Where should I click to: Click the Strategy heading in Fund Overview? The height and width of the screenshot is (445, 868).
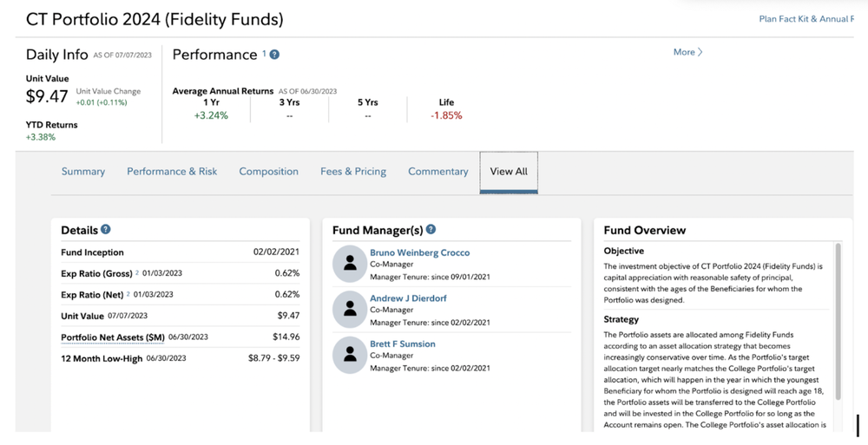coord(621,319)
